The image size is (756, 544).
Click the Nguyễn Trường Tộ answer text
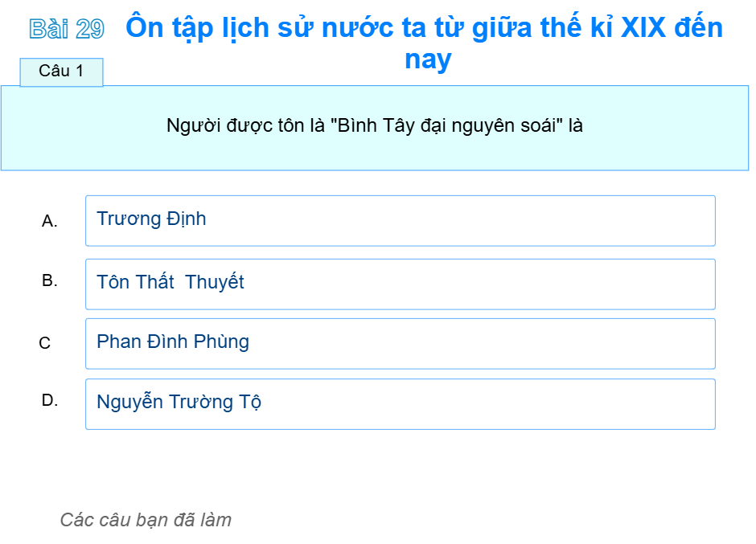point(178,402)
